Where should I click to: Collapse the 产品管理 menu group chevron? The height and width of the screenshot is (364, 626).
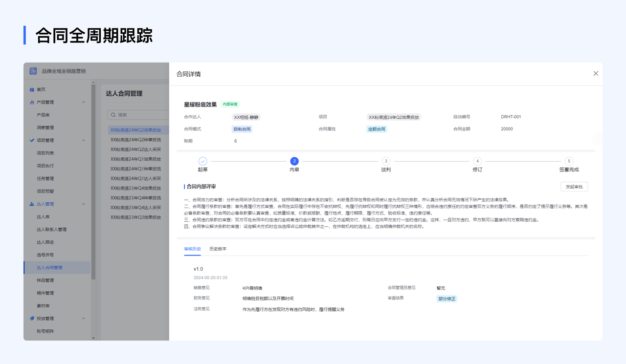tap(84, 102)
